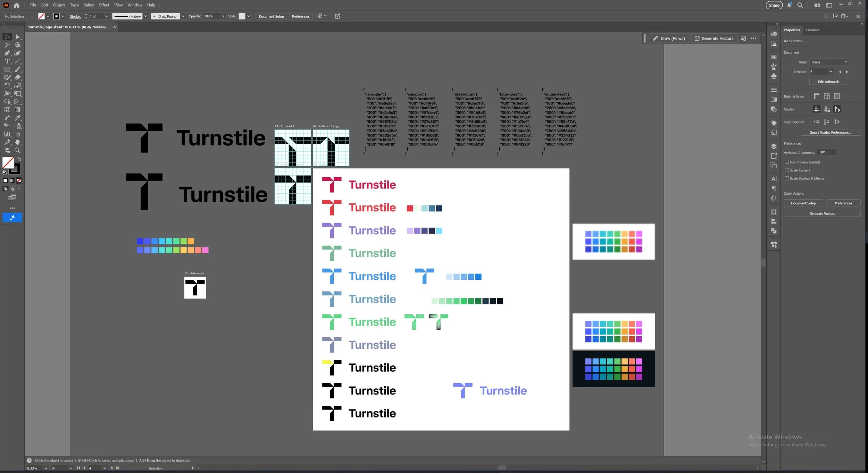The width and height of the screenshot is (868, 473).
Task: Click Generate Vectors in Quick Actions
Action: [821, 214]
